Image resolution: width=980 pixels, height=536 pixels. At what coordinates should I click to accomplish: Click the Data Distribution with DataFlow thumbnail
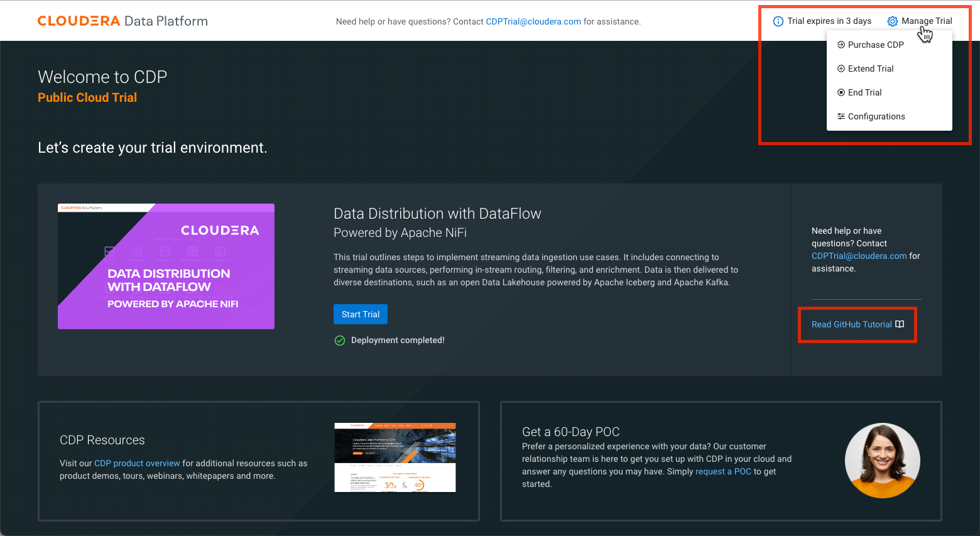(x=166, y=266)
